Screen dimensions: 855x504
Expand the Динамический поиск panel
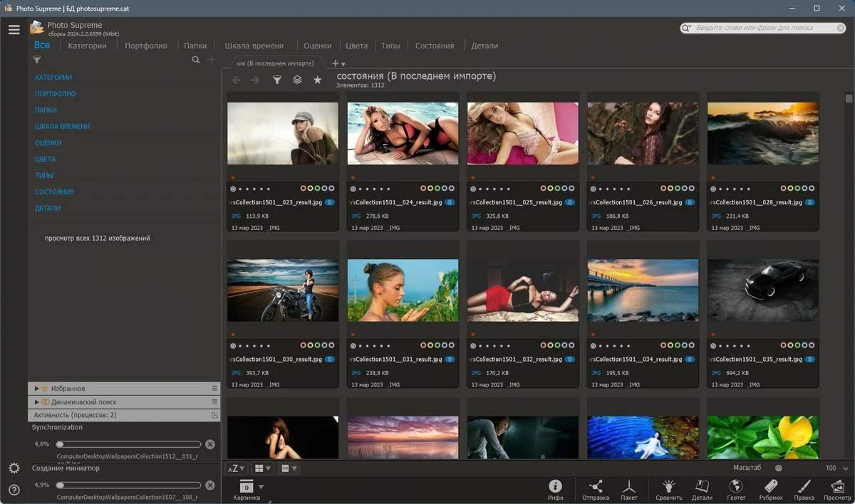pyautogui.click(x=37, y=402)
